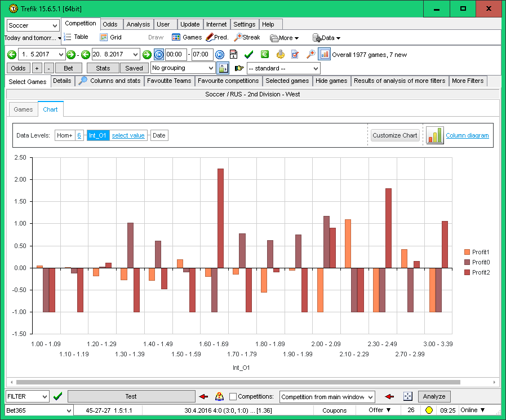Toggle the Table view option
Image resolution: width=506 pixels, height=420 pixels.
[x=76, y=37]
